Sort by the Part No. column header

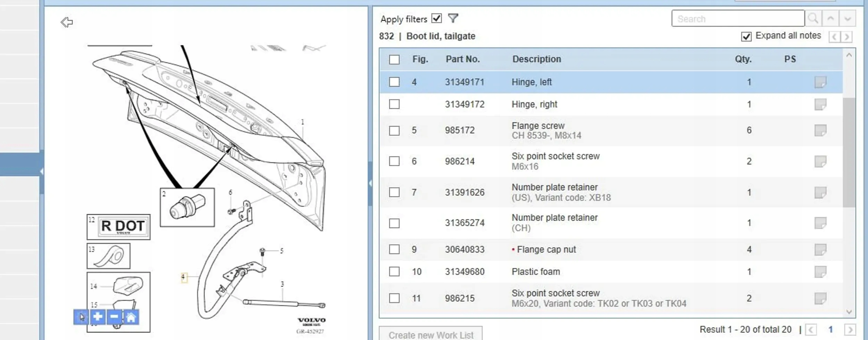click(x=463, y=59)
